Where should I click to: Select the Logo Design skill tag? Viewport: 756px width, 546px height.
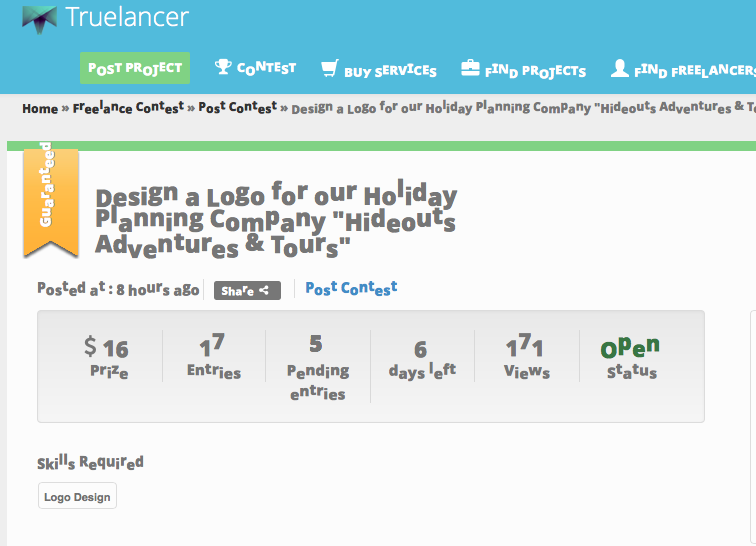tap(77, 496)
